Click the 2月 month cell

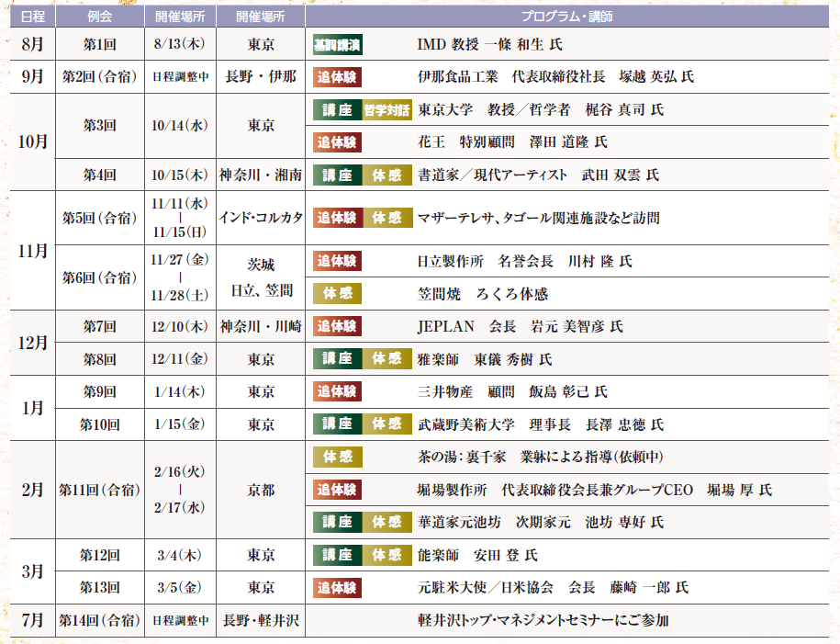tap(33, 490)
